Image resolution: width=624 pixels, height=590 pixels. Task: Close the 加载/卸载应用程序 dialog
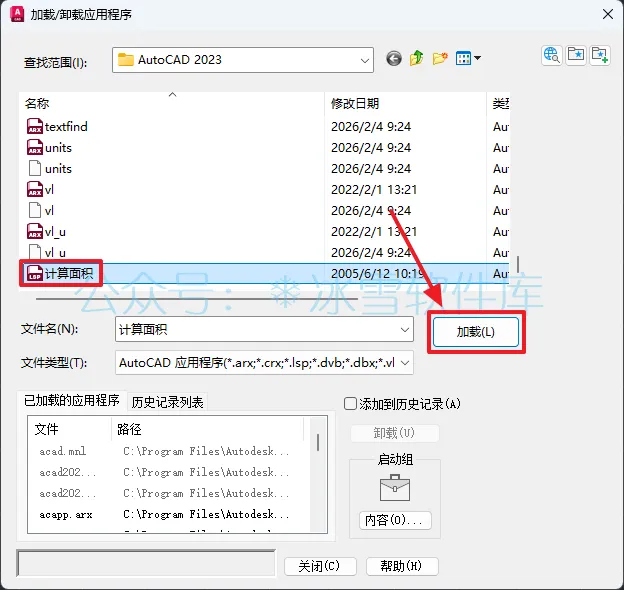(608, 14)
